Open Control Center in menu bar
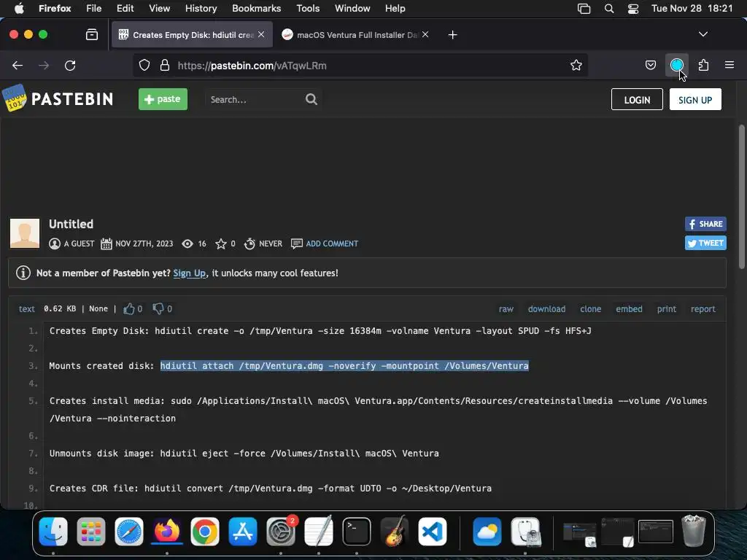 pyautogui.click(x=632, y=8)
